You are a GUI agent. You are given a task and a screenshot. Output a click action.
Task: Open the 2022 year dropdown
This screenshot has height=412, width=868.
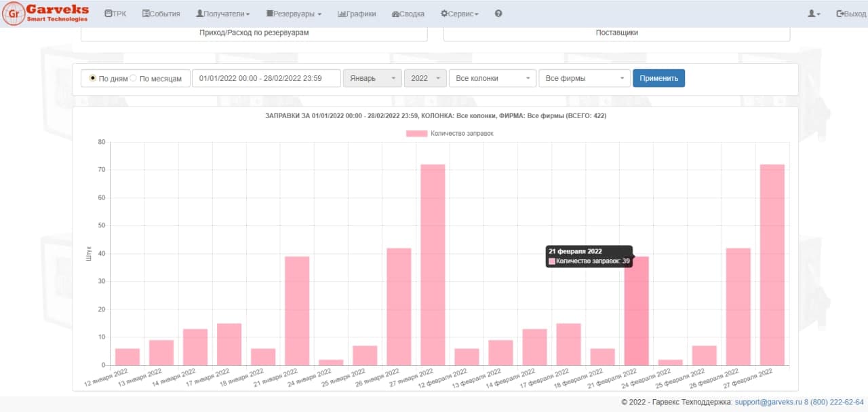coord(425,78)
